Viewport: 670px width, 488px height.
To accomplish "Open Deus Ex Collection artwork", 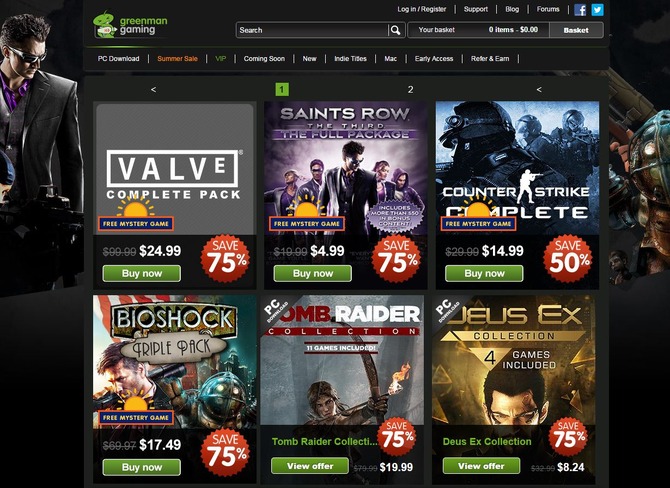I will [x=514, y=360].
